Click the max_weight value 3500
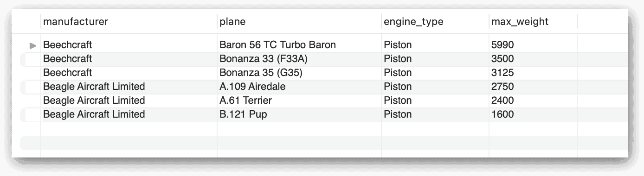644x176 pixels. (502, 59)
